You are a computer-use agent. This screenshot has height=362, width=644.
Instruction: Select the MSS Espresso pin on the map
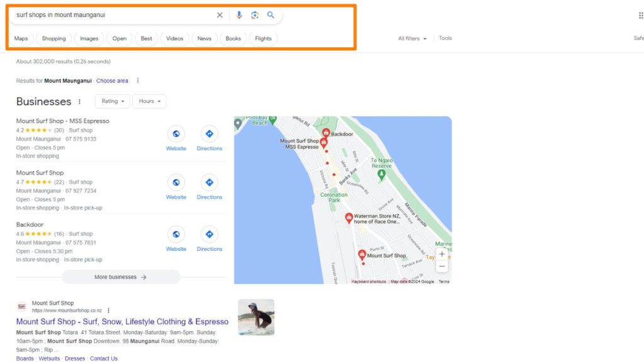pyautogui.click(x=324, y=143)
